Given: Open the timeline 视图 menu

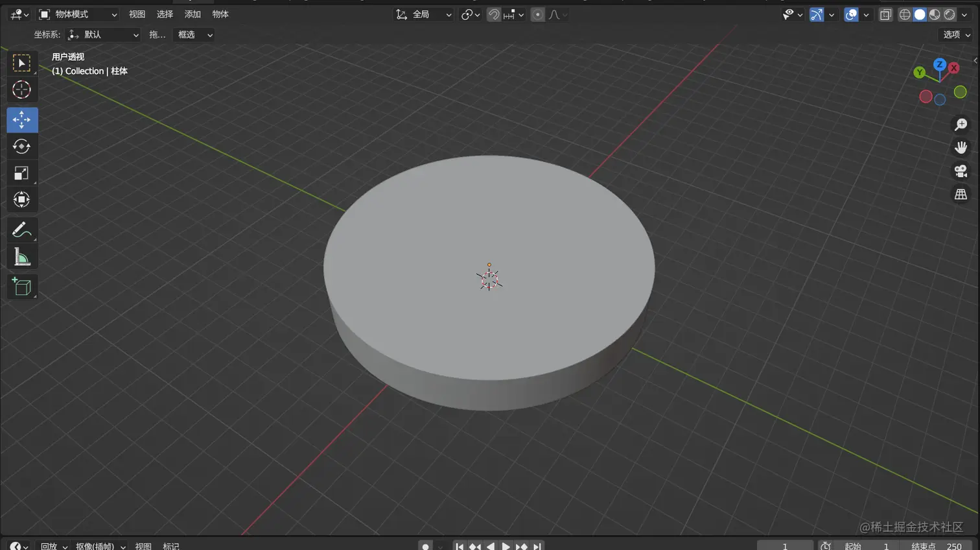Looking at the screenshot, I should [143, 546].
